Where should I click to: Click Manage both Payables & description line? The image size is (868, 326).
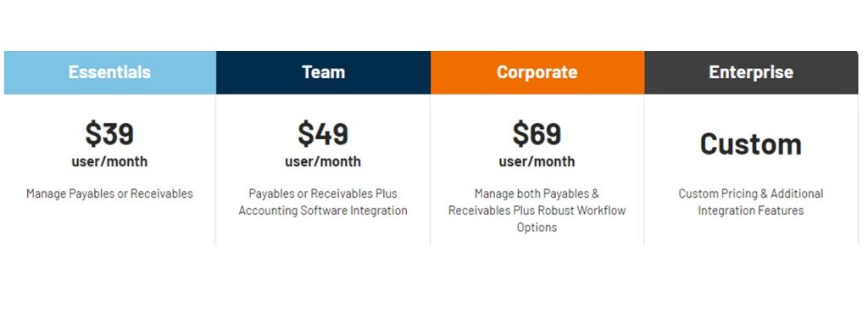pyautogui.click(x=537, y=194)
